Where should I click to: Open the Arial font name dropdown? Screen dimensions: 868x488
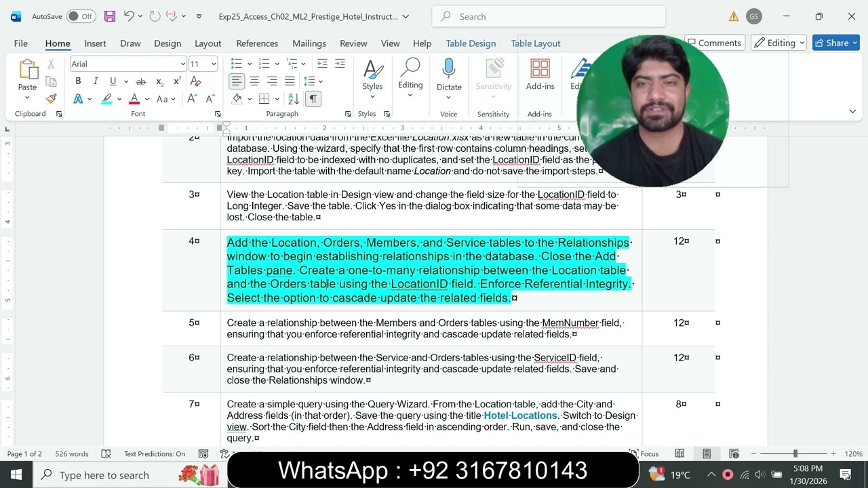182,64
